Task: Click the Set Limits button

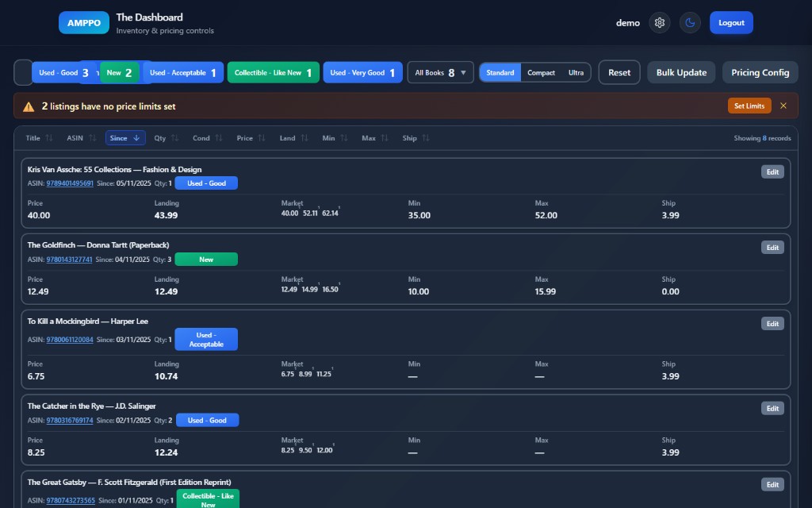Action: (x=749, y=106)
